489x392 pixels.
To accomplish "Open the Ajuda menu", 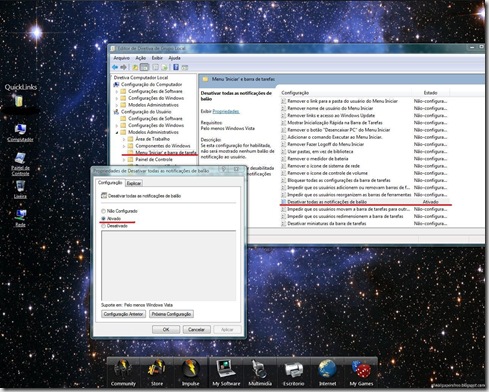I will pyautogui.click(x=174, y=58).
